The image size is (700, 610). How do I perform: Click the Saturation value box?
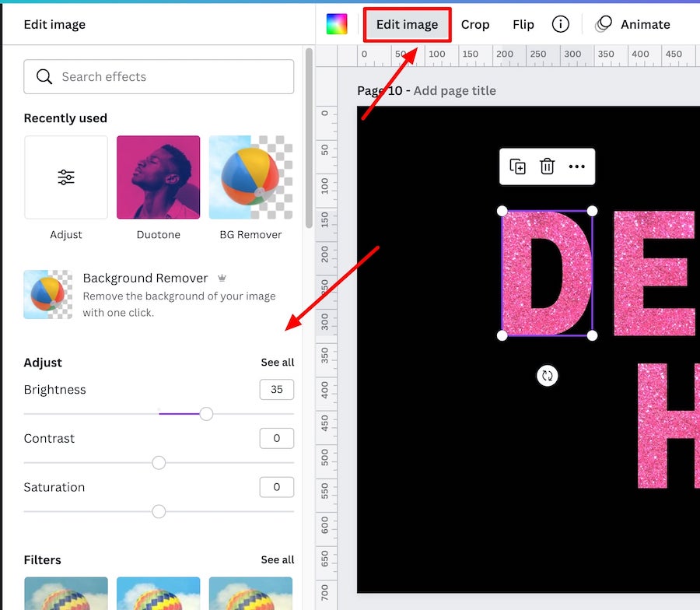point(277,487)
